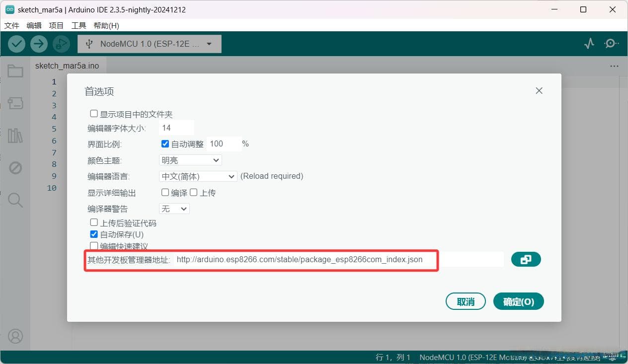The height and width of the screenshot is (364, 628).
Task: Click the interface scale percentage field
Action: coord(224,144)
